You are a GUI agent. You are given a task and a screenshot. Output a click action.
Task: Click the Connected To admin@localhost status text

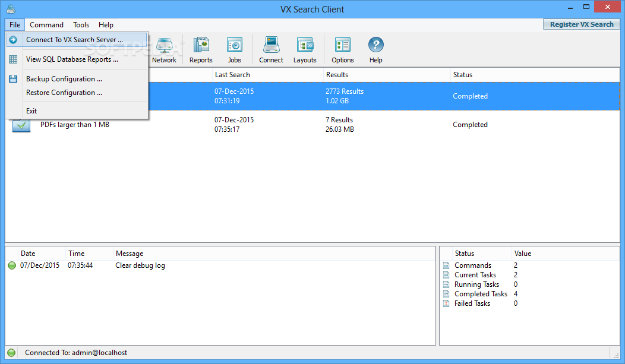coord(76,353)
